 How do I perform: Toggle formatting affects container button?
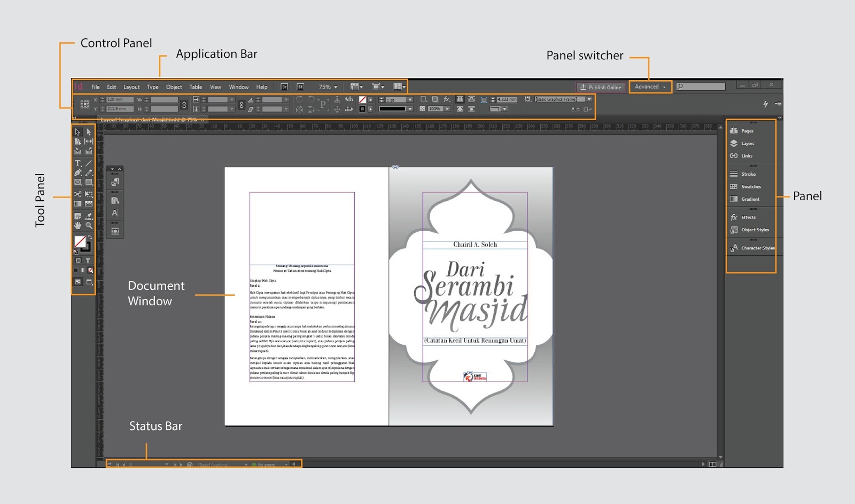pos(78,261)
